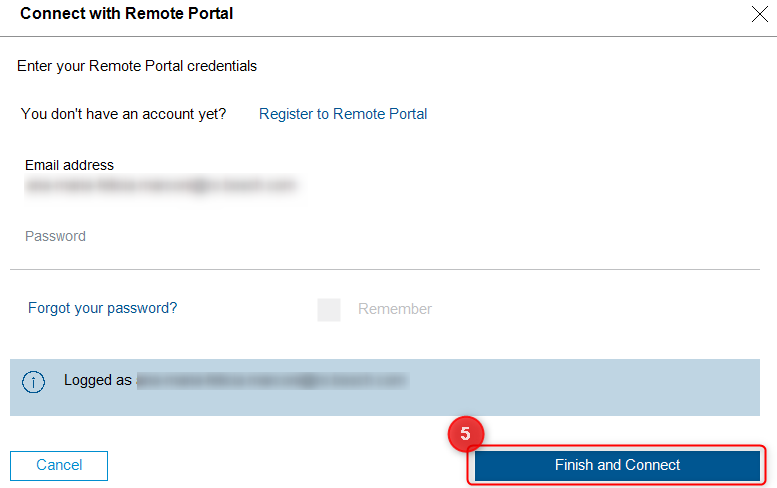Image resolution: width=777 pixels, height=488 pixels.
Task: Click the 'Enter your Remote Portal credentials' text
Action: tap(137, 66)
